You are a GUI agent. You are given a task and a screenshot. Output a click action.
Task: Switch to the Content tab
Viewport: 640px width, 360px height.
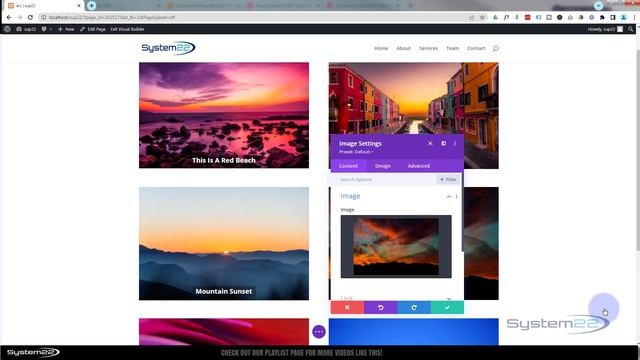click(348, 166)
